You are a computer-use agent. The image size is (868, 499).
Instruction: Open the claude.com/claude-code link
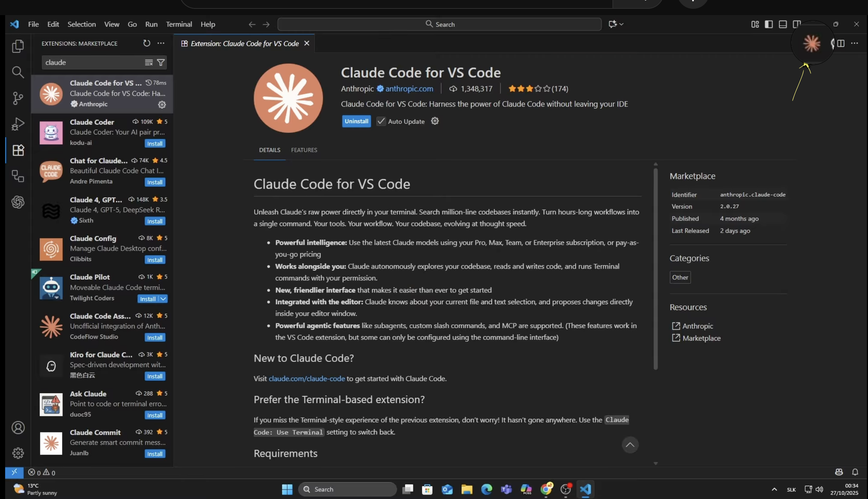click(x=307, y=378)
